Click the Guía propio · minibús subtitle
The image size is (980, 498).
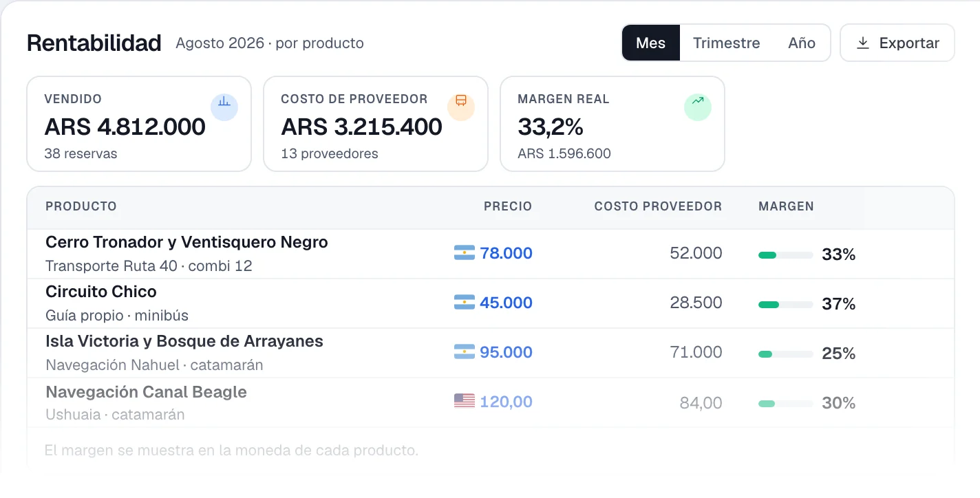[x=117, y=315]
